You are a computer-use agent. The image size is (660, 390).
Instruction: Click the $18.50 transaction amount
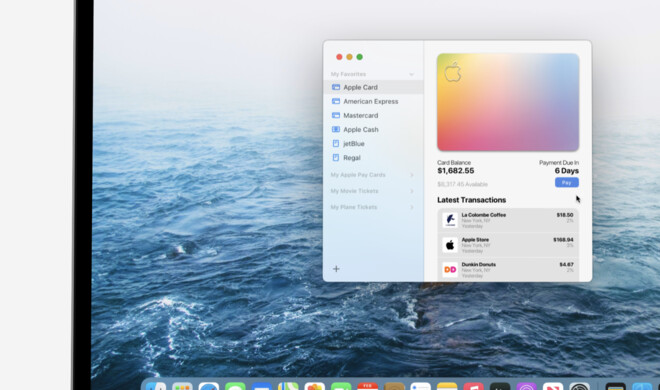(565, 215)
